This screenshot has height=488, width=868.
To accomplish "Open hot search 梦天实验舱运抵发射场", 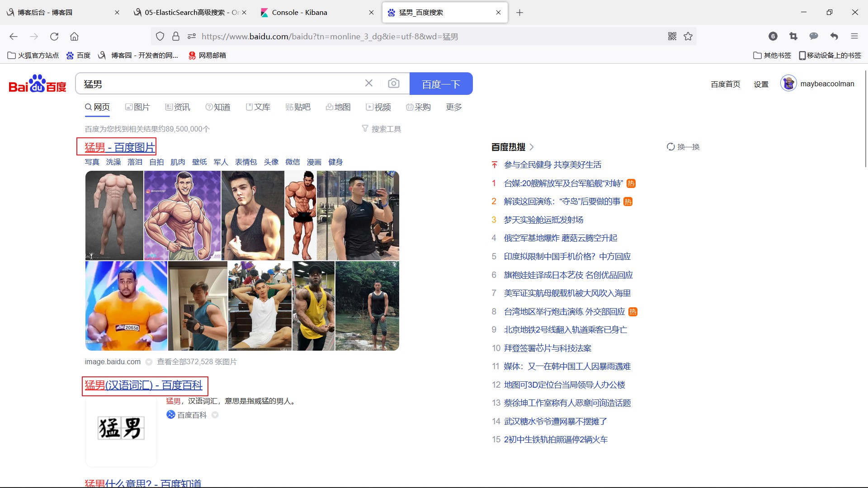I will click(x=544, y=220).
